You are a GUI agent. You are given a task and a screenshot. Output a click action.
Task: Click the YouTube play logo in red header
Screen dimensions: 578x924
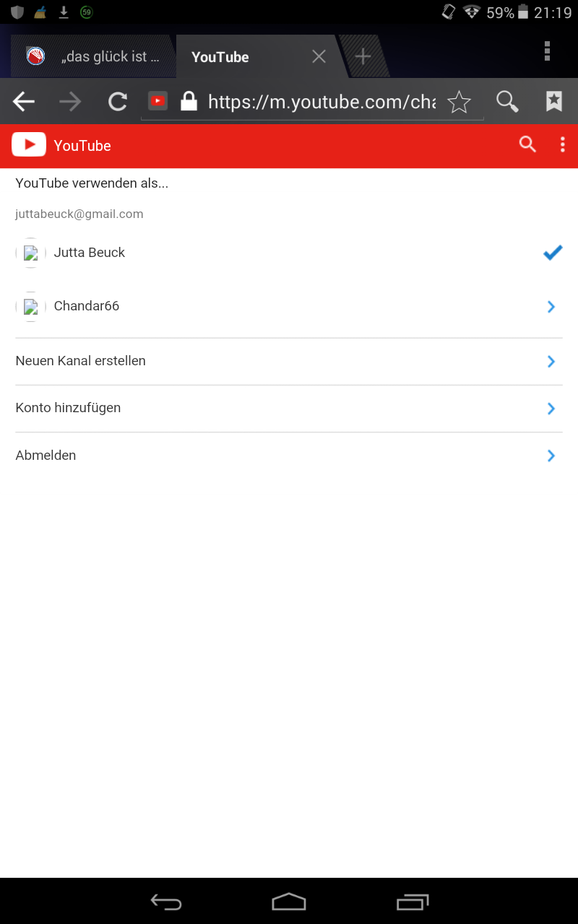tap(29, 144)
